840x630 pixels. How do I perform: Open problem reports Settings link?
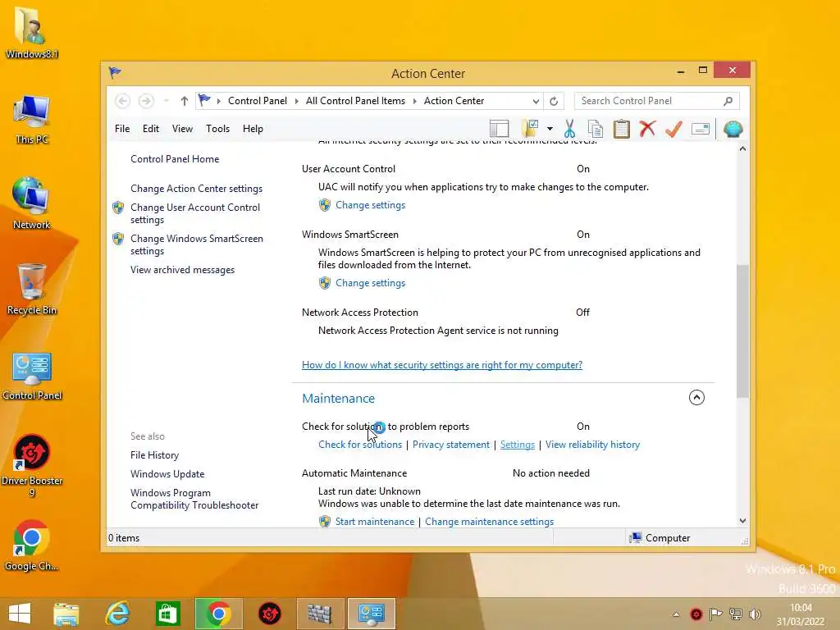pyautogui.click(x=518, y=445)
